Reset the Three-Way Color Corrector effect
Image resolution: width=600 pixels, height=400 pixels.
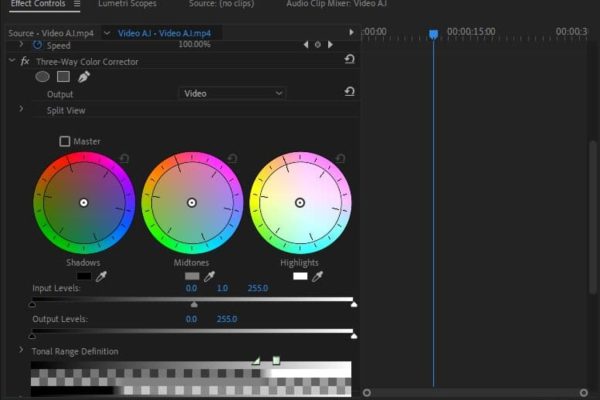(349, 61)
